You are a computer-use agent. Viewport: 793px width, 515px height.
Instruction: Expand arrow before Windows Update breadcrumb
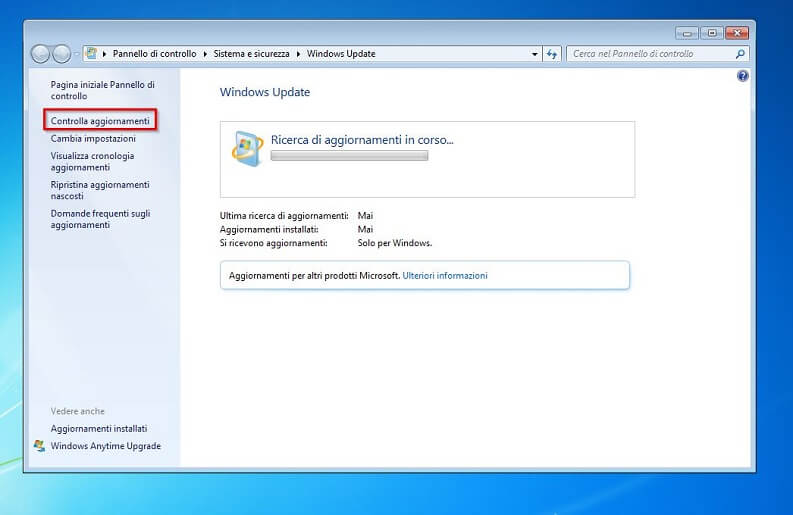coord(298,54)
